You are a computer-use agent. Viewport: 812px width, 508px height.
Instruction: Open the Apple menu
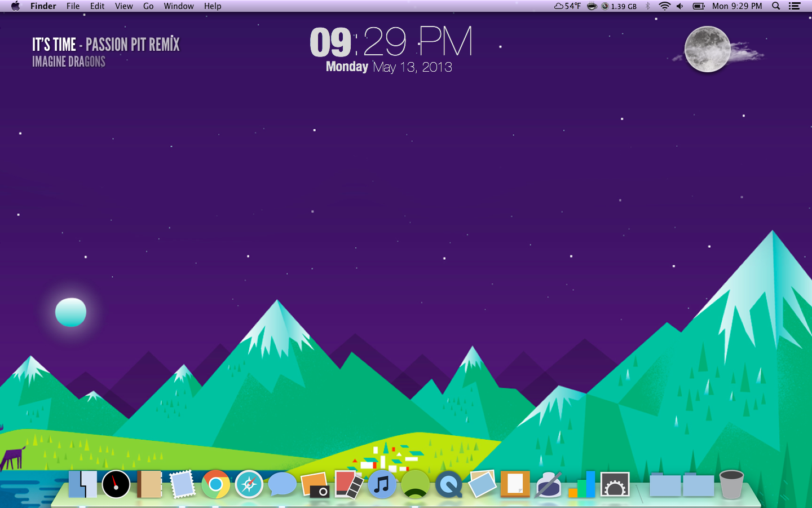15,6
